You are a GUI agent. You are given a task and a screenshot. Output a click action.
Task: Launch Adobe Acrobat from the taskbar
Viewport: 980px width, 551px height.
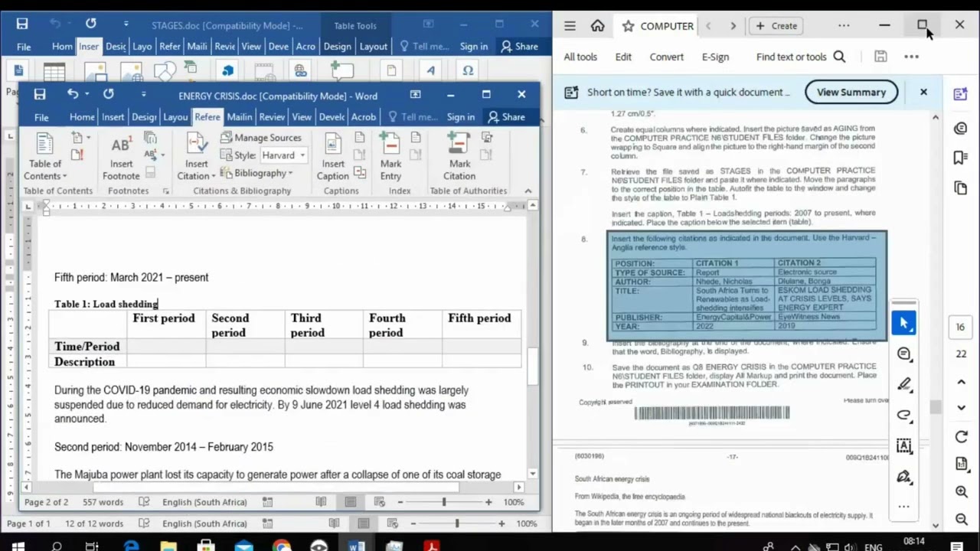click(x=432, y=546)
